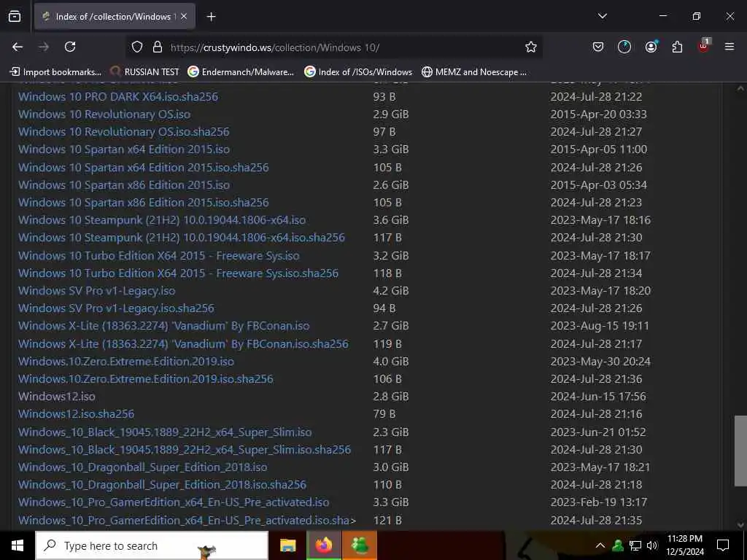Show site security padlock info
747x560 pixels.
pyautogui.click(x=158, y=47)
